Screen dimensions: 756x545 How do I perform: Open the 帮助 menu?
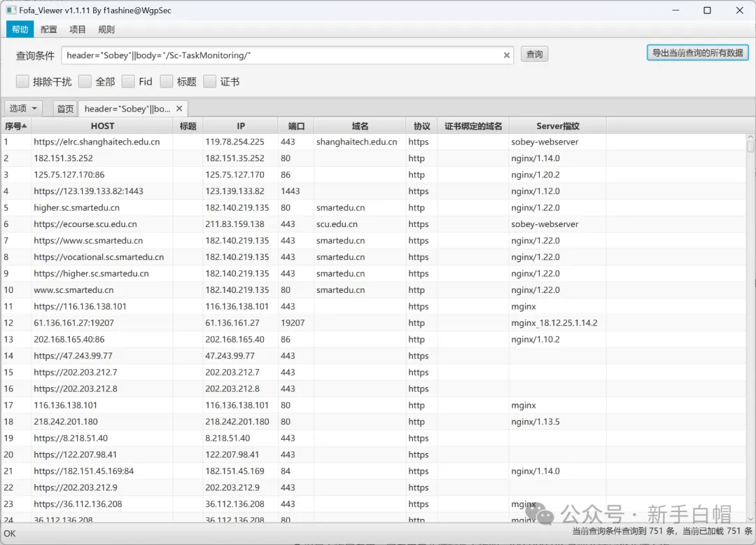pyautogui.click(x=20, y=29)
